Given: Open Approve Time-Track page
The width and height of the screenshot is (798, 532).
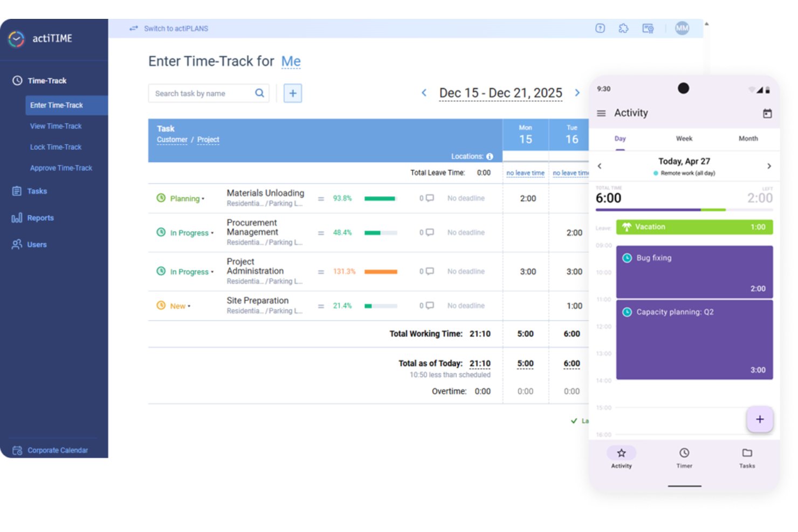Looking at the screenshot, I should pos(61,168).
